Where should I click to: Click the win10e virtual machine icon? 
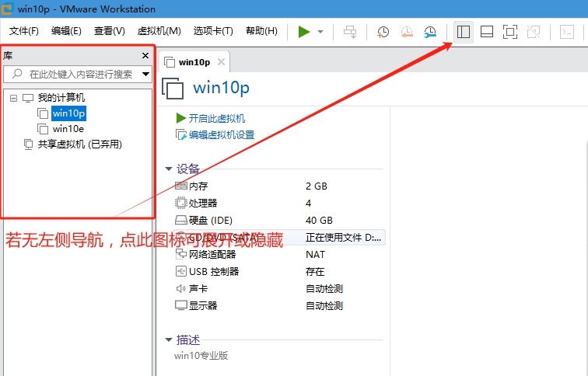click(43, 129)
